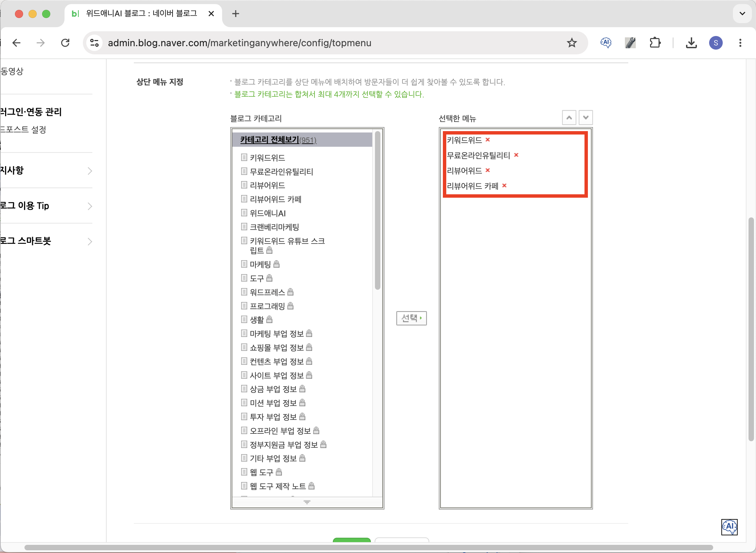
Task: Open the AI brain extension in toolbar
Action: [x=606, y=43]
